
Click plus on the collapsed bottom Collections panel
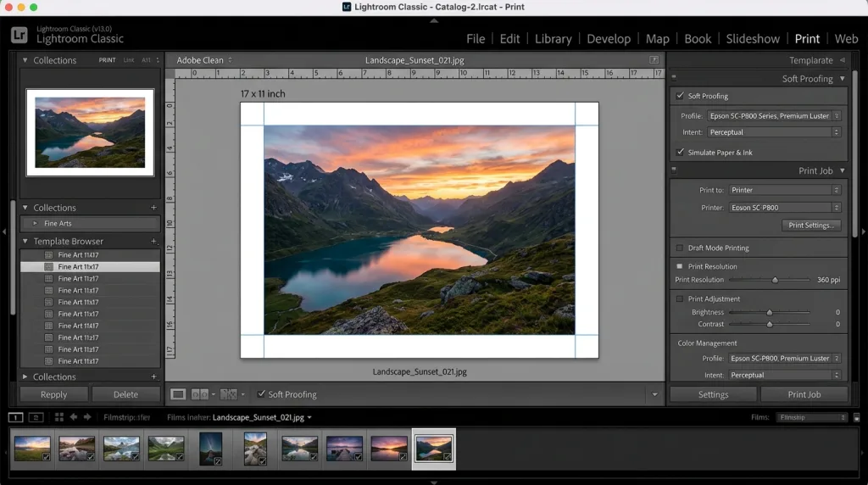click(x=153, y=376)
